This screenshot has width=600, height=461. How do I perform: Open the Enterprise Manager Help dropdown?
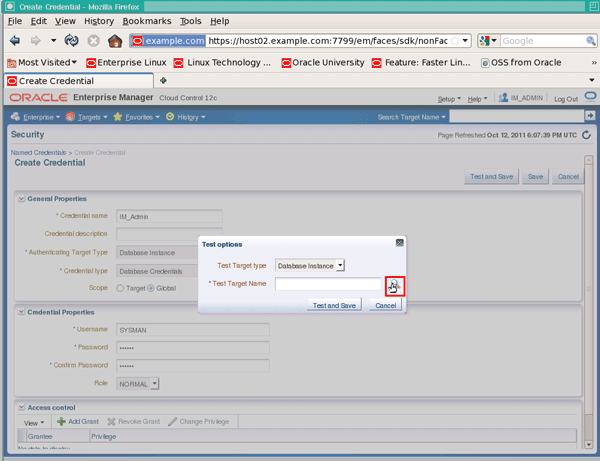pos(477,99)
